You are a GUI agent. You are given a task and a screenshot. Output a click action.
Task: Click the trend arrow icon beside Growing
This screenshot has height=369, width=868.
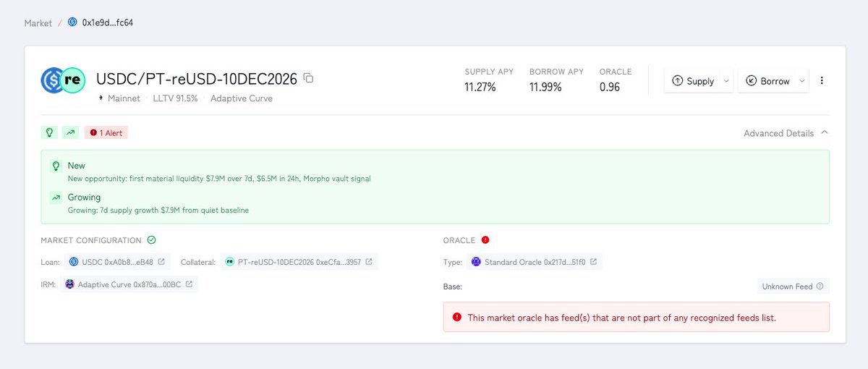[56, 197]
